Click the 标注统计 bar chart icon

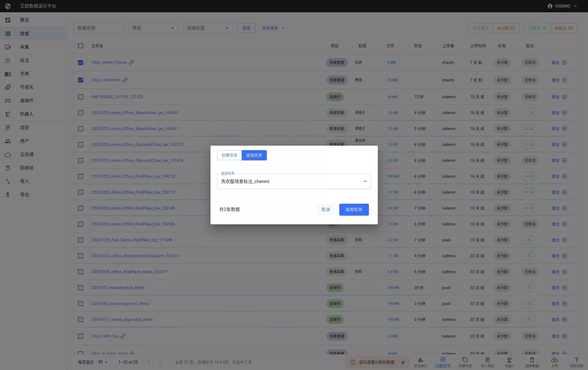(420, 360)
